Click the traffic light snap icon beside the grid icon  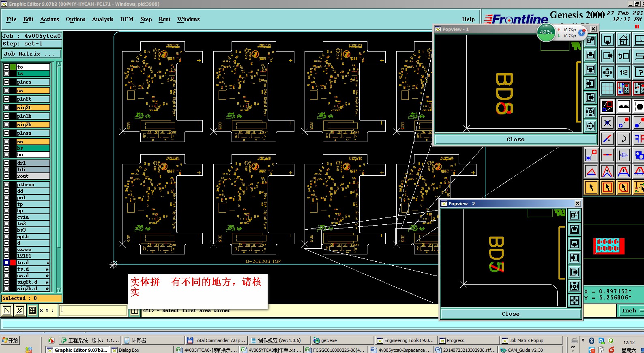(624, 88)
